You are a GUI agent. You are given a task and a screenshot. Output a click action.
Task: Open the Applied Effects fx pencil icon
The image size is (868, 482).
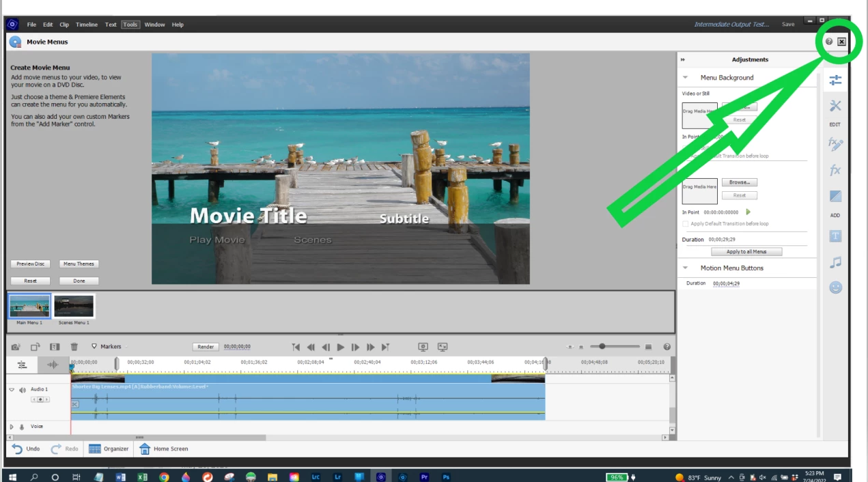835,144
